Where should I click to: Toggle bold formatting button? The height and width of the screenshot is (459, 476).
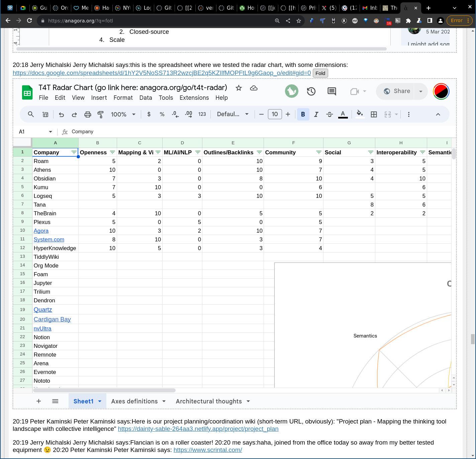(x=303, y=114)
